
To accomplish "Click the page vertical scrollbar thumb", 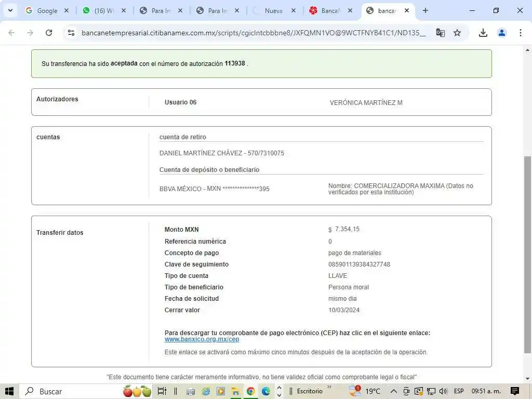I will coord(527,255).
